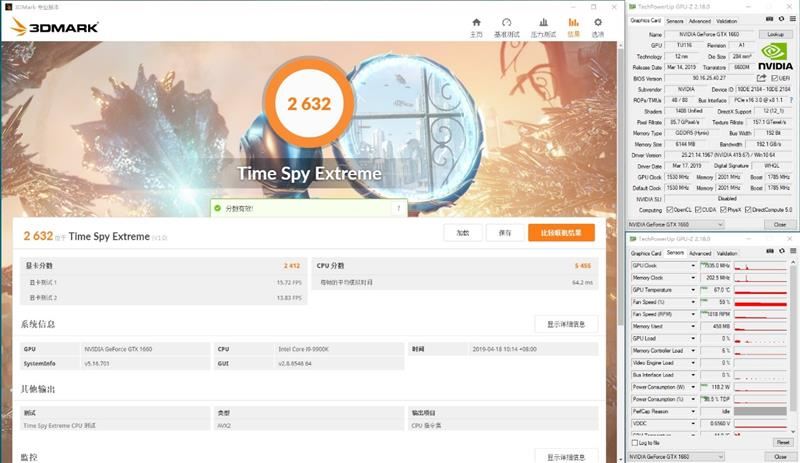Click scroll-down arrow of sensors list
The width and height of the screenshot is (800, 463).
tap(793, 432)
